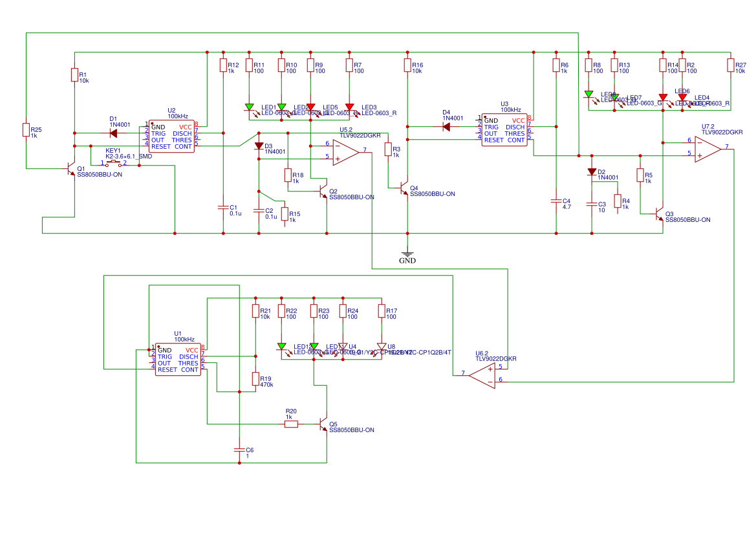Click red LED3 symbol
Image resolution: width=756 pixels, height=535 pixels.
coord(350,107)
